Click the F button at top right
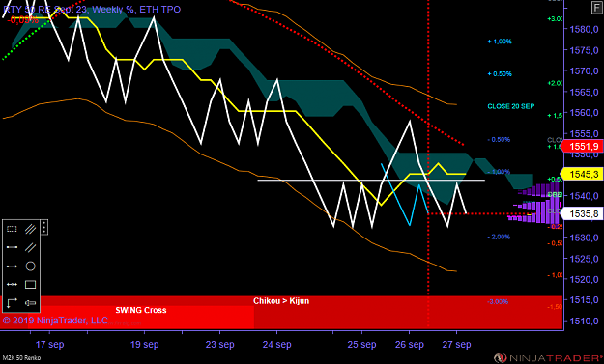Screen dimensions: 604x364 pos(596,8)
